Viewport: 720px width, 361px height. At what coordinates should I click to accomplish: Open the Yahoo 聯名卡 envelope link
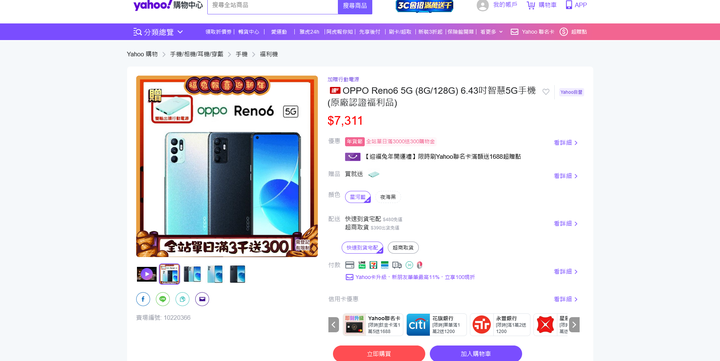click(x=533, y=32)
